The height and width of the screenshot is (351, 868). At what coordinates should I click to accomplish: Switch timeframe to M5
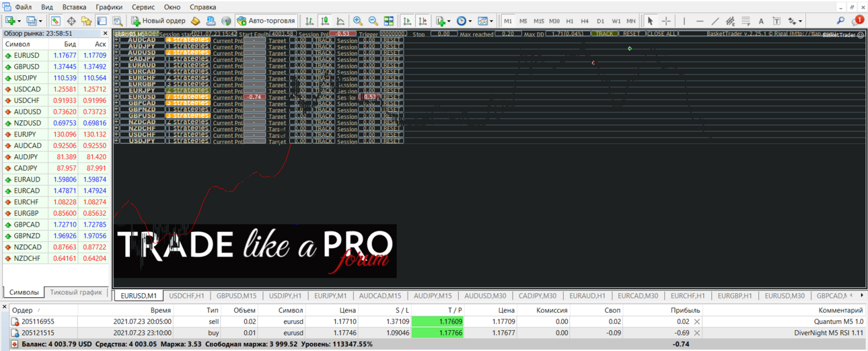[523, 21]
